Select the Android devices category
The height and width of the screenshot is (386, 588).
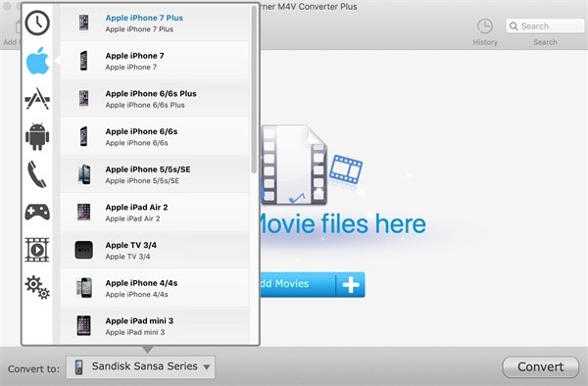37,136
